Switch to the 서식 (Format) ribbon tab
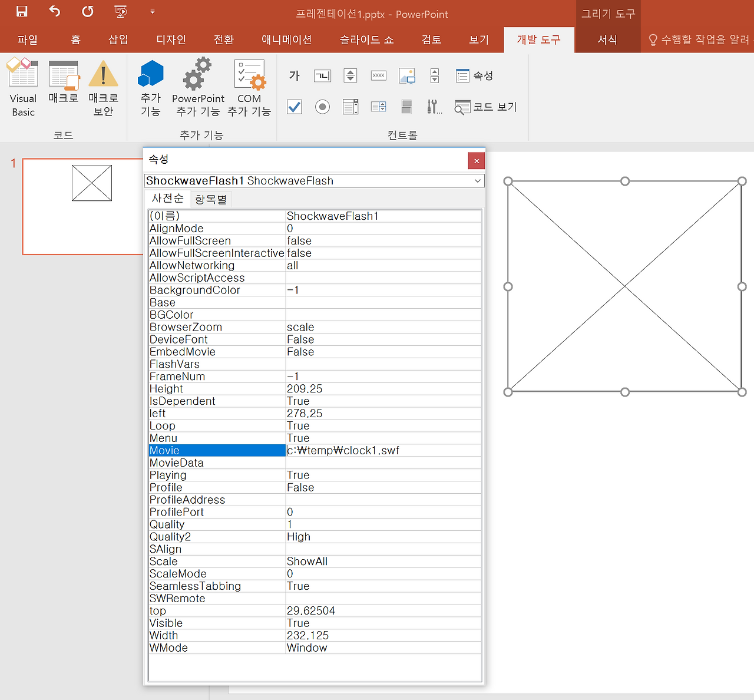Screen dimensions: 754x700 [607, 39]
